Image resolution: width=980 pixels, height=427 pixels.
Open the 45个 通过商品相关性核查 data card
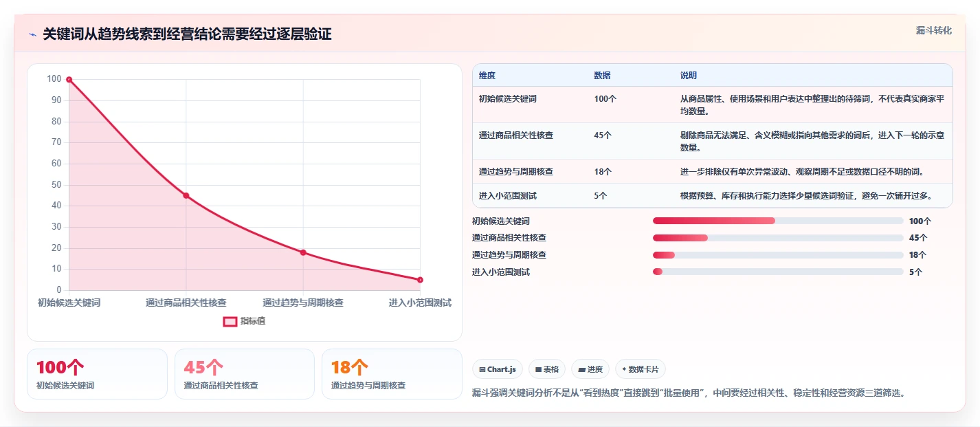[244, 374]
